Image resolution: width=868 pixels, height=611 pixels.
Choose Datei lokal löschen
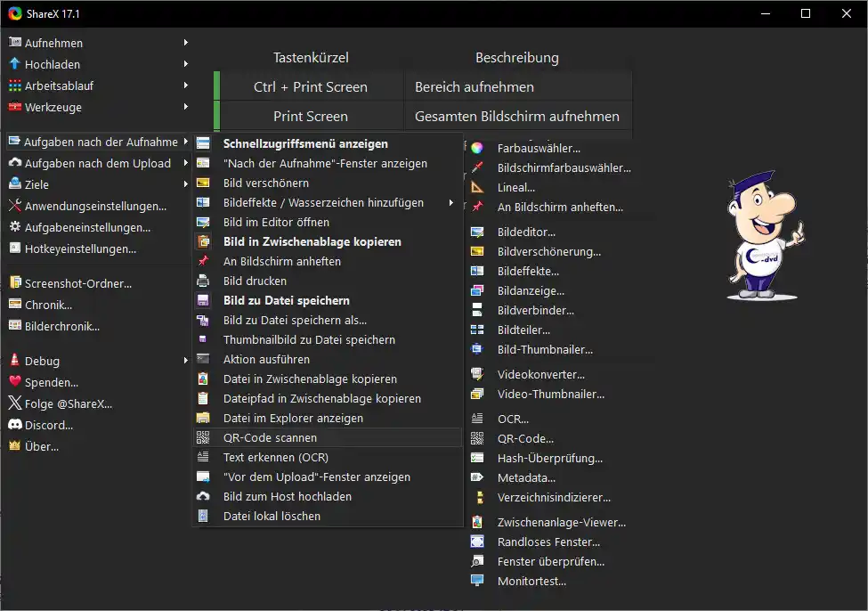click(x=328, y=516)
